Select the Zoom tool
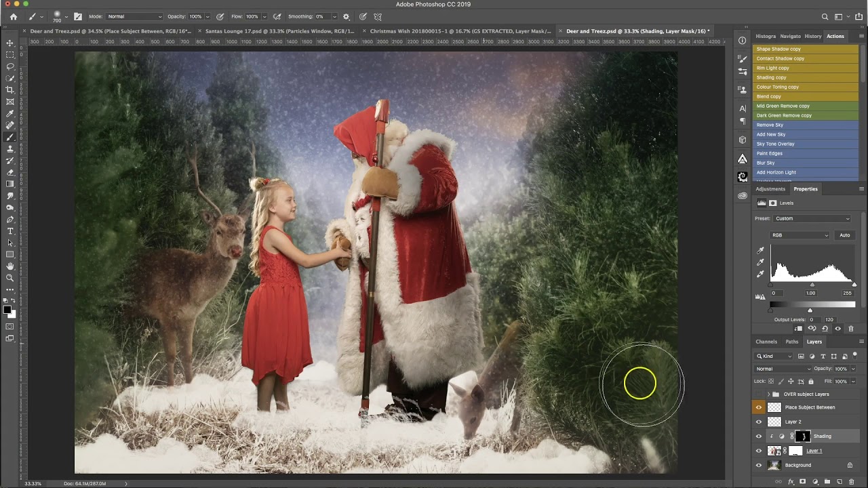The height and width of the screenshot is (488, 868). pyautogui.click(x=10, y=278)
